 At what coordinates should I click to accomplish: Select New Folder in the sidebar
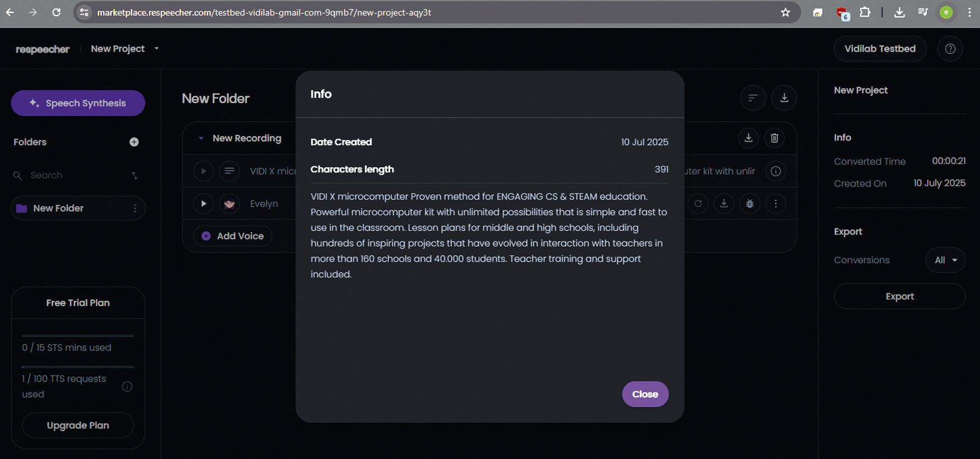[x=58, y=208]
